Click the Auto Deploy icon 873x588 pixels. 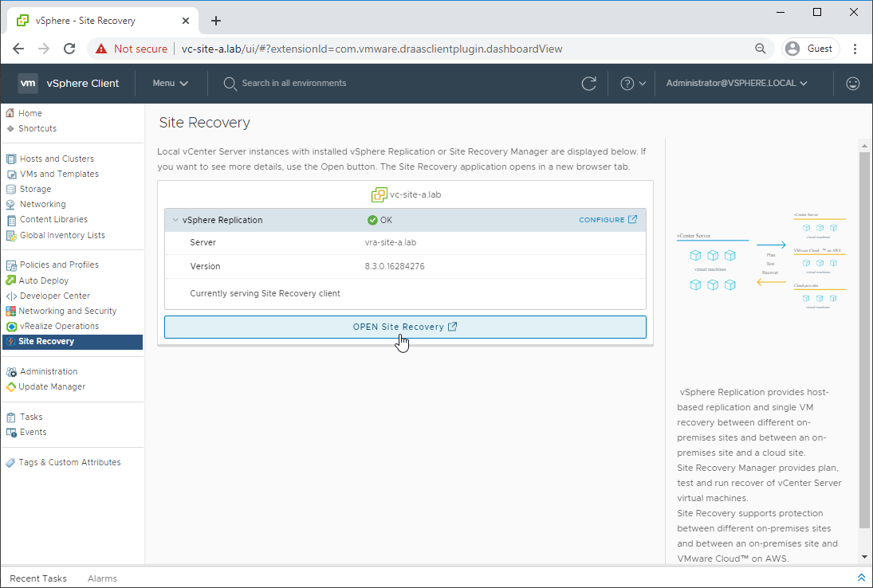(10, 280)
